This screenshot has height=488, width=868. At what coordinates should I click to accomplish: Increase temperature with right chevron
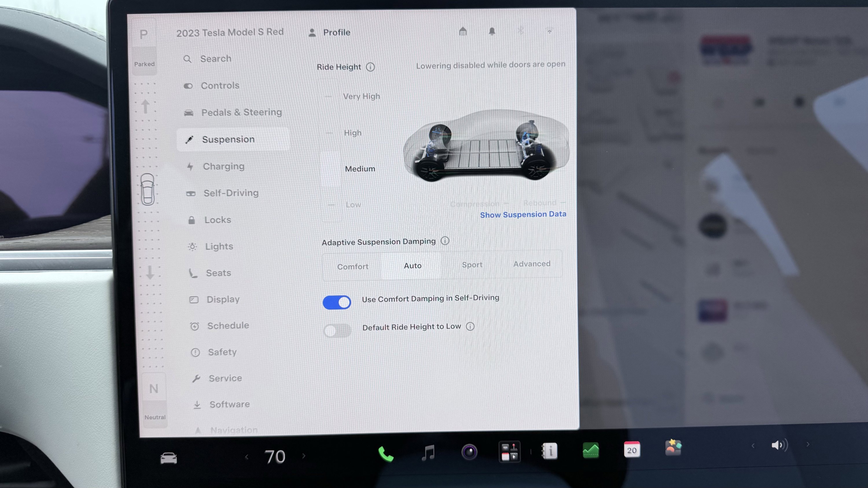(304, 456)
